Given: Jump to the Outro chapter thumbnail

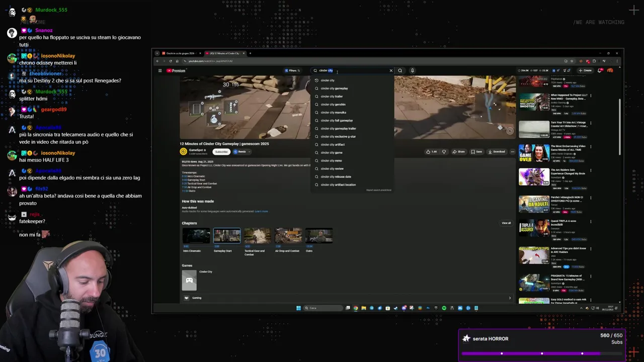Looking at the screenshot, I should (319, 236).
